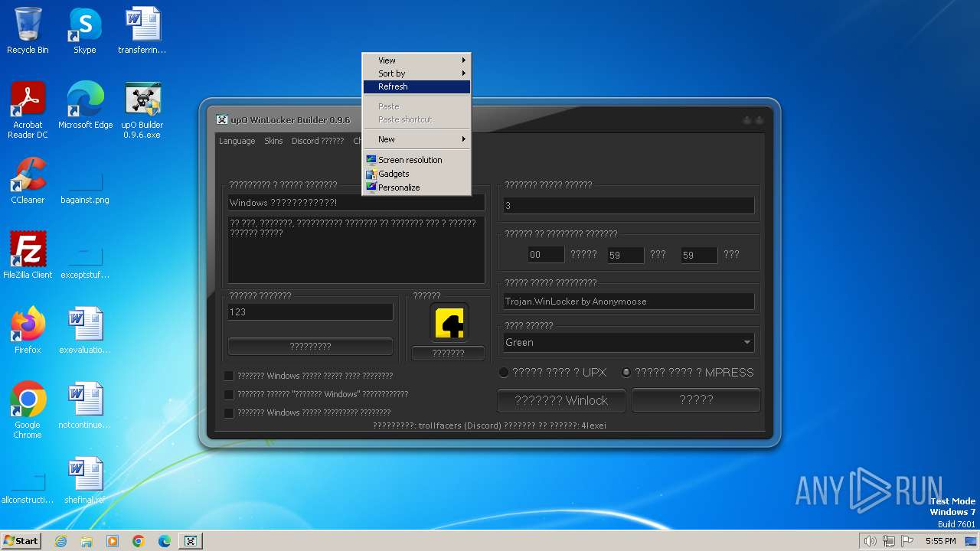Image resolution: width=980 pixels, height=551 pixels.
Task: Tick the third Windows option checkbox
Action: tap(229, 412)
